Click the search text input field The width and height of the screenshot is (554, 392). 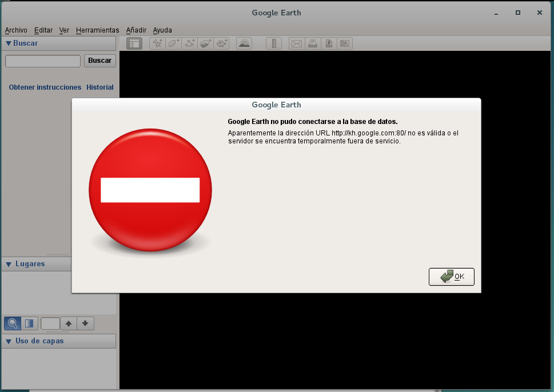43,61
